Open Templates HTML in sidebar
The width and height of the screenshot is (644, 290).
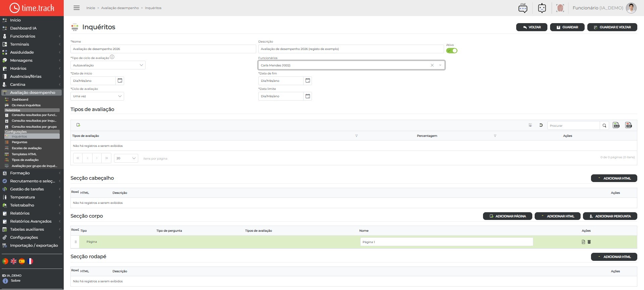(24, 154)
